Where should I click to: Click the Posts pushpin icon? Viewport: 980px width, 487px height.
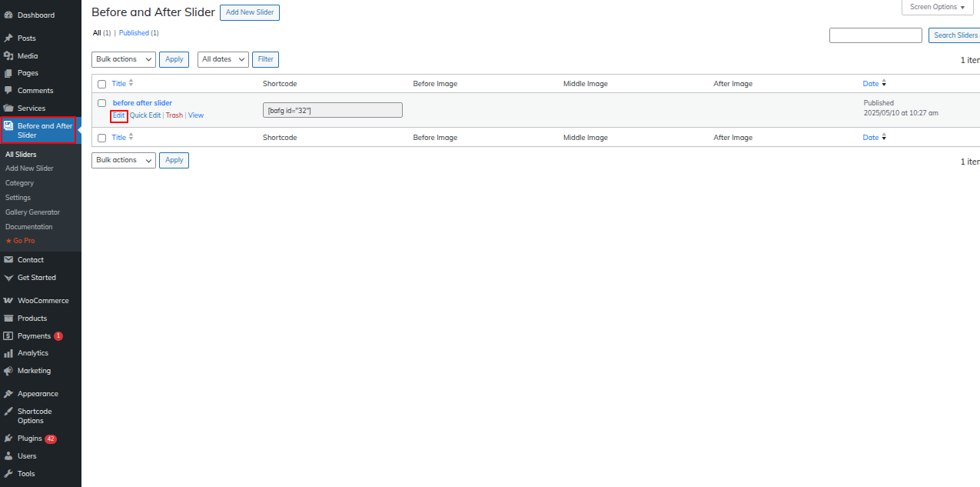coord(8,38)
